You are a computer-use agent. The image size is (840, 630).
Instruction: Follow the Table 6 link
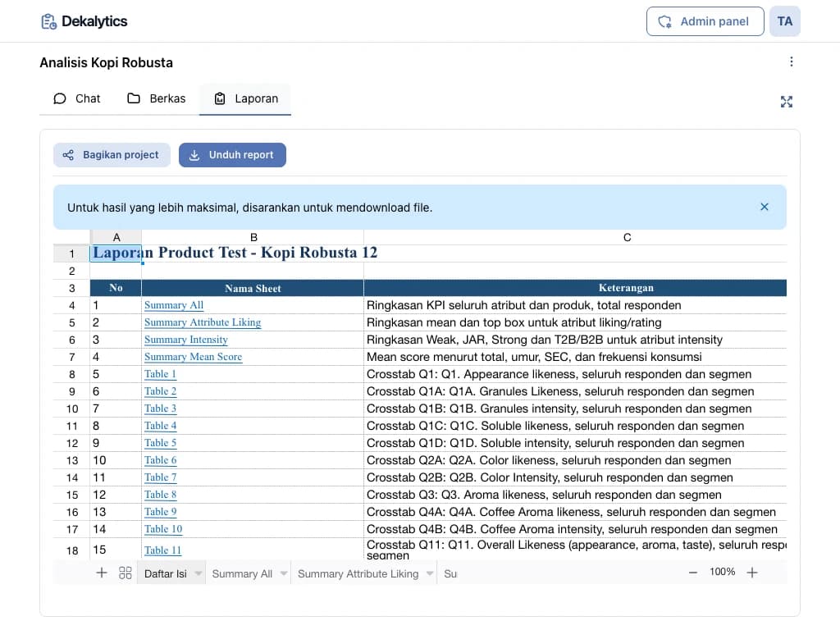[x=160, y=459]
